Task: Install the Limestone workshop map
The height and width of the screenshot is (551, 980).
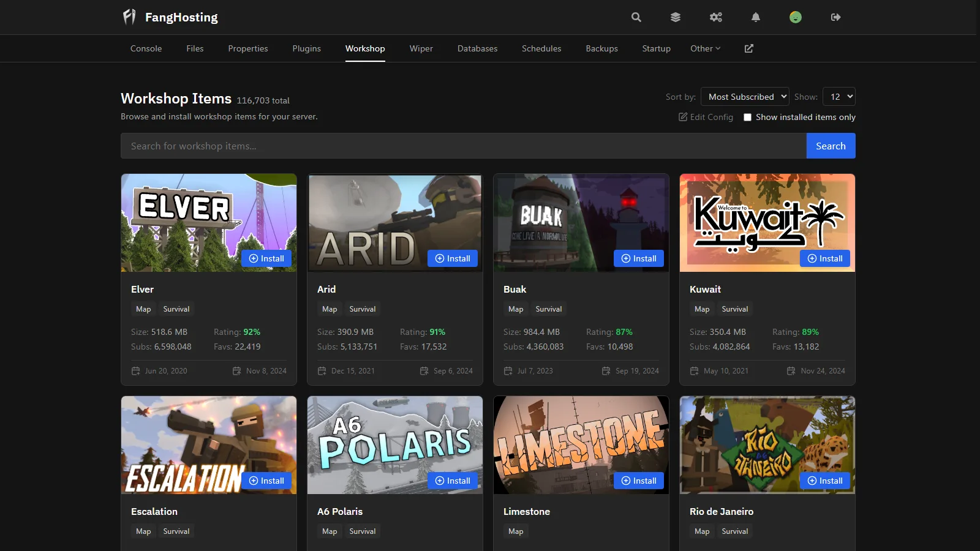Action: 639,481
